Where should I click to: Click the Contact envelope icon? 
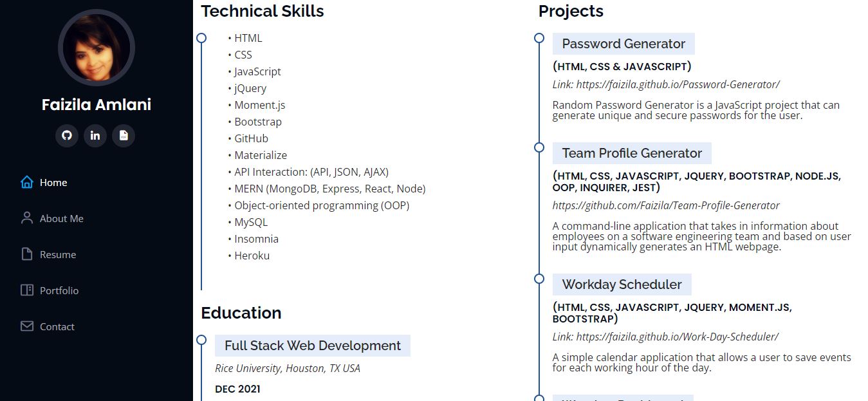(27, 326)
